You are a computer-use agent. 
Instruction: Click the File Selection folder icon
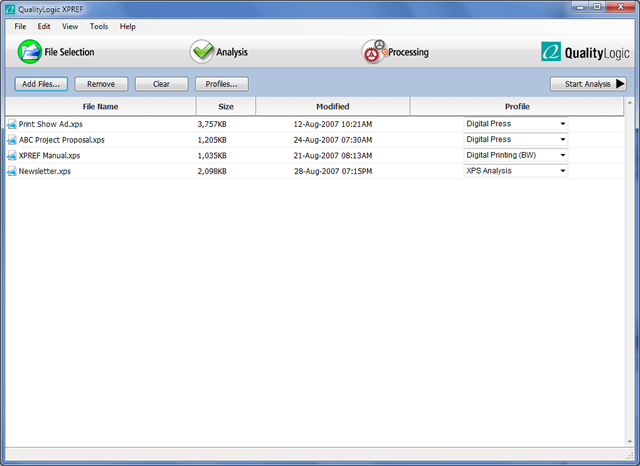click(29, 51)
